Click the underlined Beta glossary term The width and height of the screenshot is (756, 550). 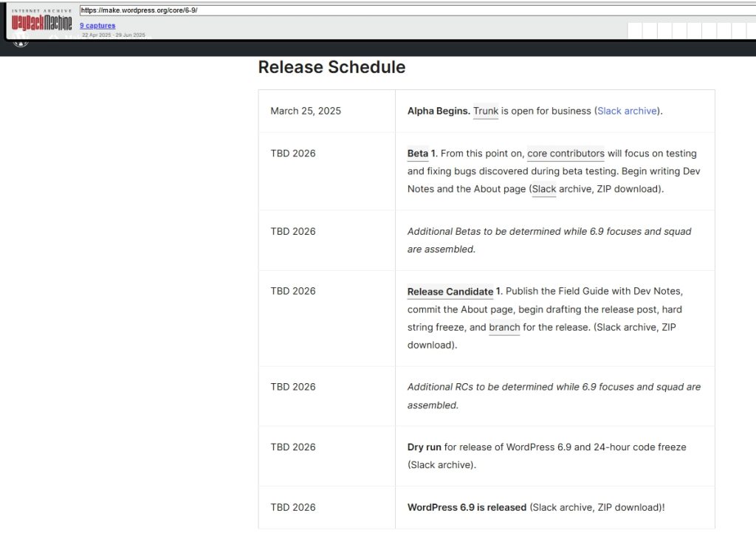(x=418, y=154)
